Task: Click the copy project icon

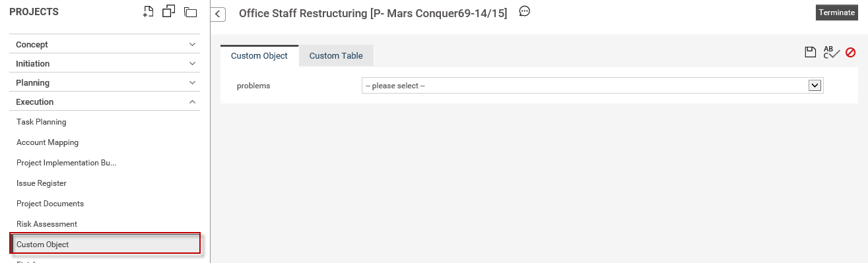Action: tap(169, 11)
